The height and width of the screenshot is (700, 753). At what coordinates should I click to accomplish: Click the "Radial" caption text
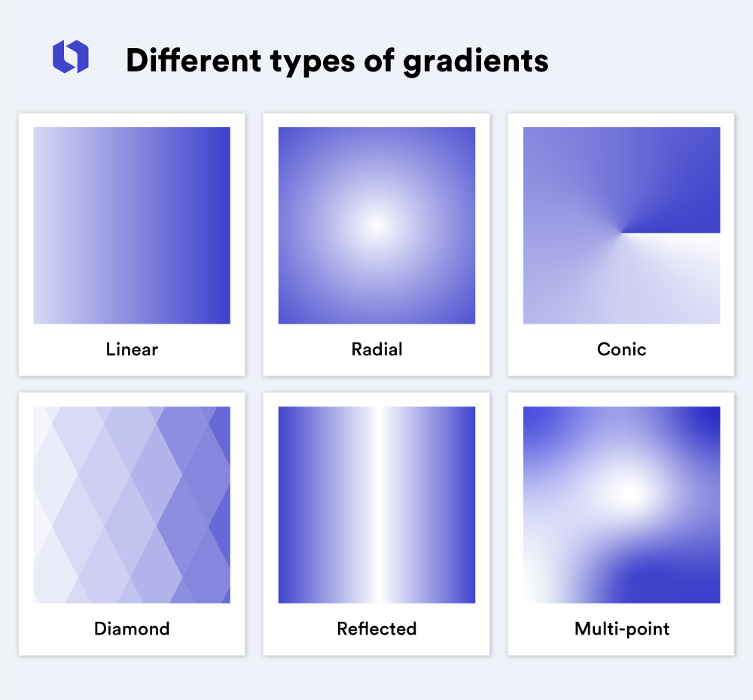coord(376,349)
